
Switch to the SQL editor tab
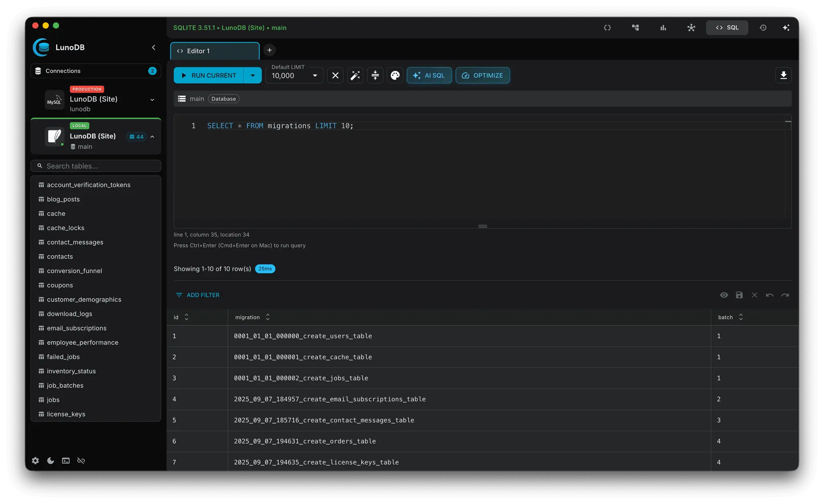click(727, 28)
